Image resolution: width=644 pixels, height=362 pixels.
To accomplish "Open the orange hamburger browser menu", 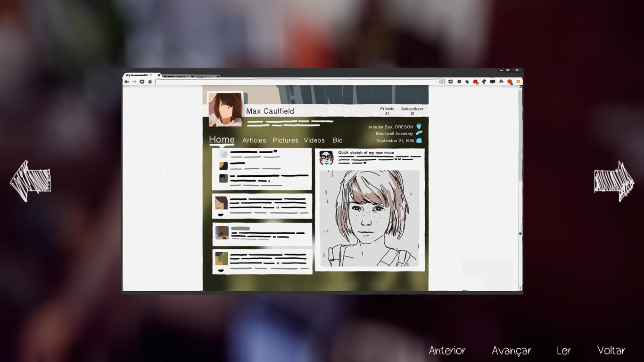I will click(x=518, y=82).
